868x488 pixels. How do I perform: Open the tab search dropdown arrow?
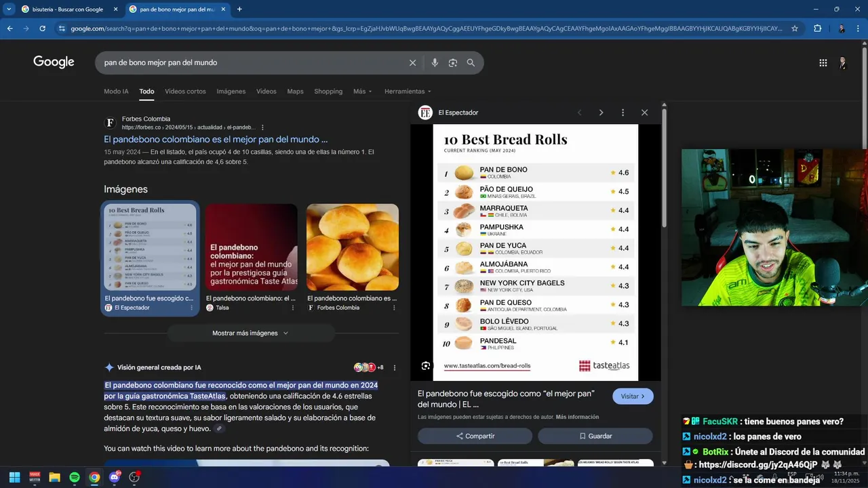pyautogui.click(x=9, y=9)
